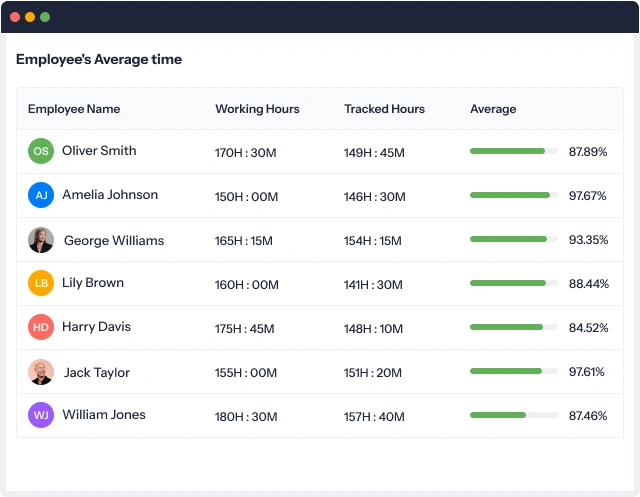This screenshot has width=640, height=497.
Task: Click Jack Taylor's average progress bar
Action: click(513, 371)
